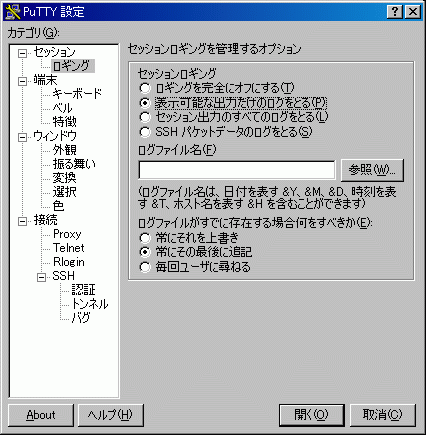Screen dimensions: 426x435
Task: Open the キーボード category
Action: 77,94
